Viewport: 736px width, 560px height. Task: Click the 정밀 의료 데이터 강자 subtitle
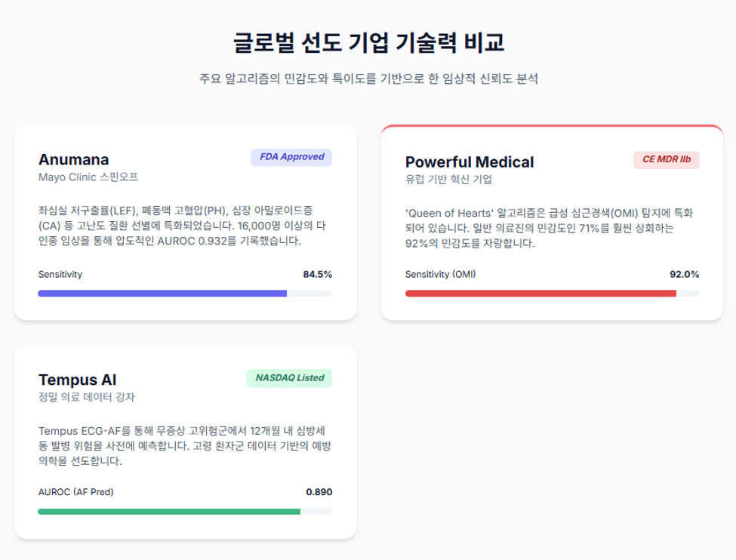click(86, 397)
